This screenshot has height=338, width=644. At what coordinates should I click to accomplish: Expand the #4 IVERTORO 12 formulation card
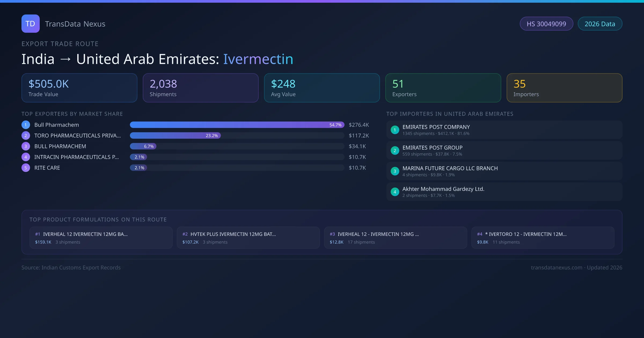[543, 238]
